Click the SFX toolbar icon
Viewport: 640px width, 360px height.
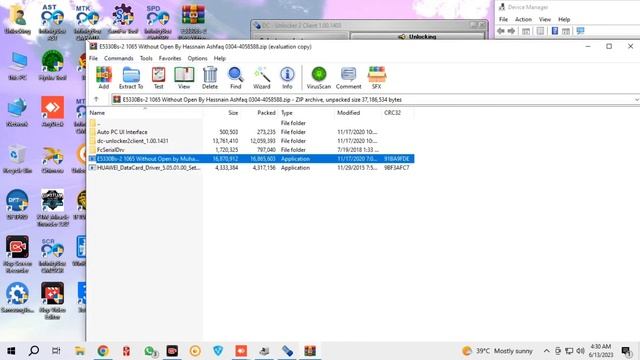(x=376, y=78)
